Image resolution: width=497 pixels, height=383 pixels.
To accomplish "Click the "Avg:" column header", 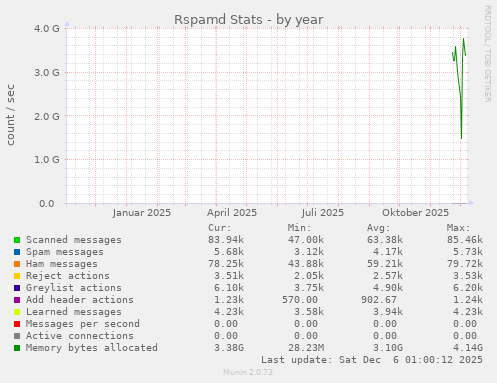I will [379, 228].
